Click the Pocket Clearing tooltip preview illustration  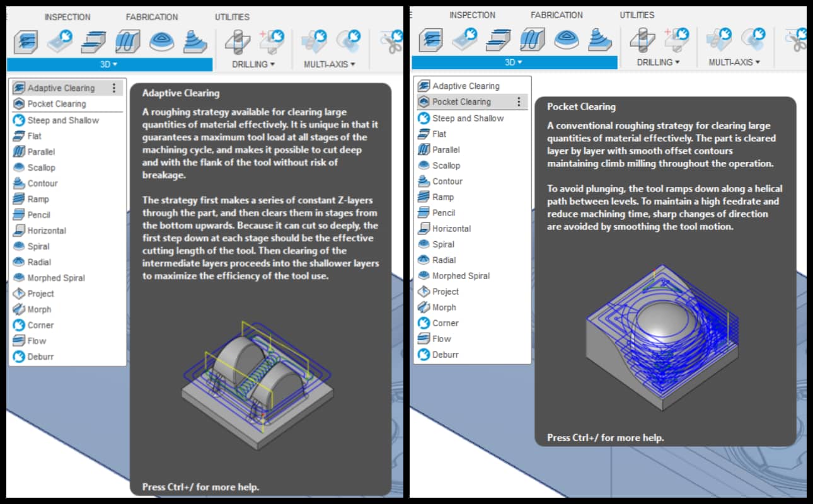click(x=661, y=338)
